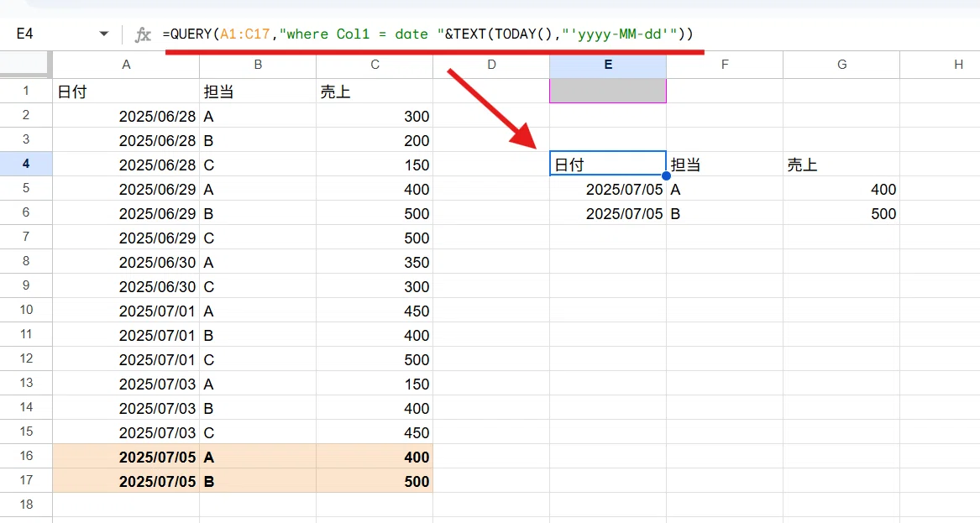Click cell C2 showing 300

click(375, 116)
